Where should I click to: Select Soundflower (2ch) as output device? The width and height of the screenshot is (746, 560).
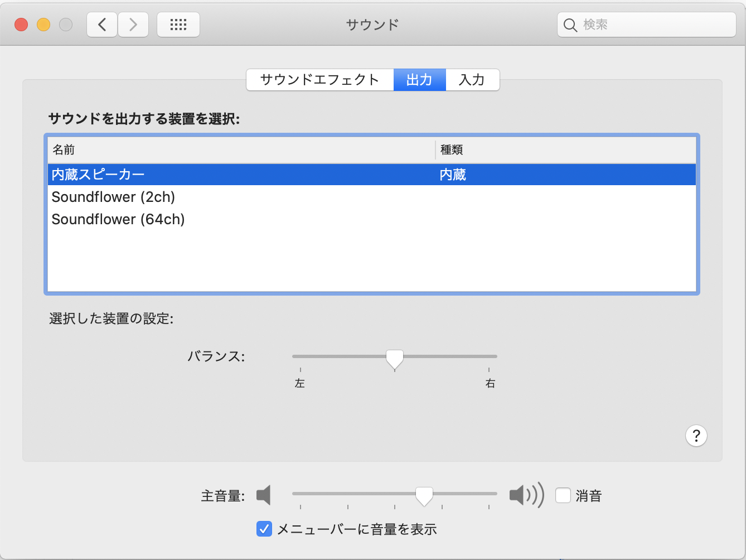[x=113, y=197]
